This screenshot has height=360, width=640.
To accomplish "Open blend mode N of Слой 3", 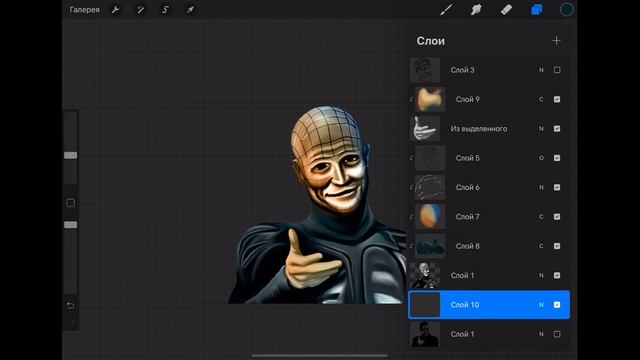I will pyautogui.click(x=541, y=70).
